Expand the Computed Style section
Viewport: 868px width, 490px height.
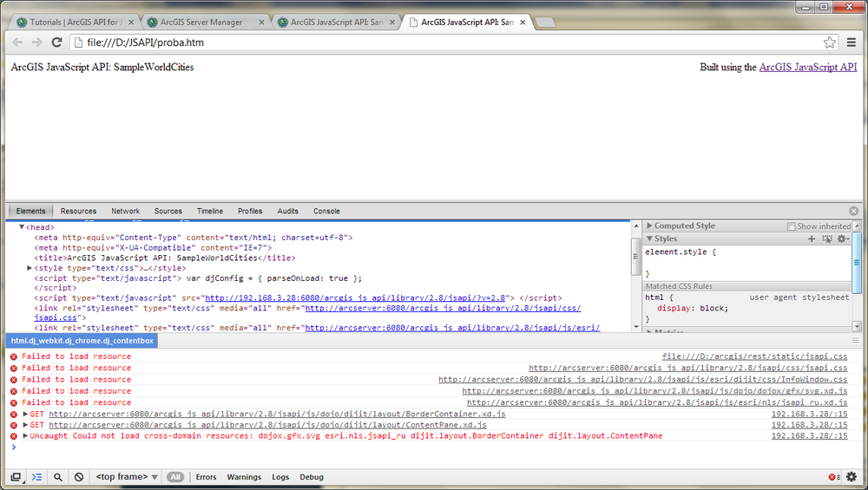649,225
